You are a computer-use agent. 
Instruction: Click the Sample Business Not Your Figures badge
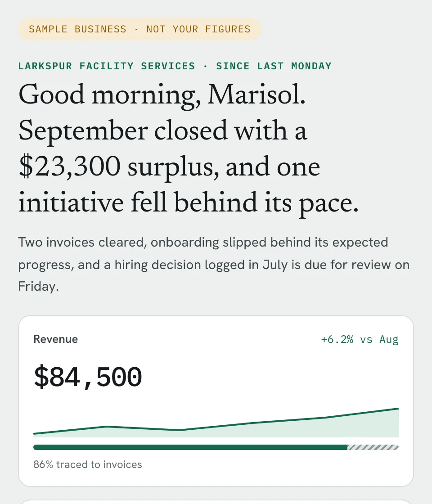click(140, 29)
